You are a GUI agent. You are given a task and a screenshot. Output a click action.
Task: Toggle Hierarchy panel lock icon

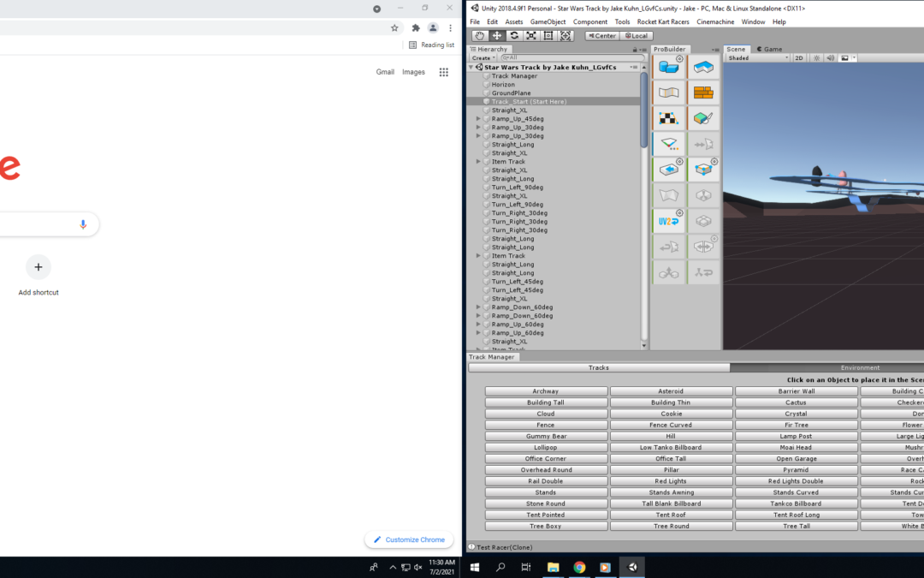[x=635, y=50]
